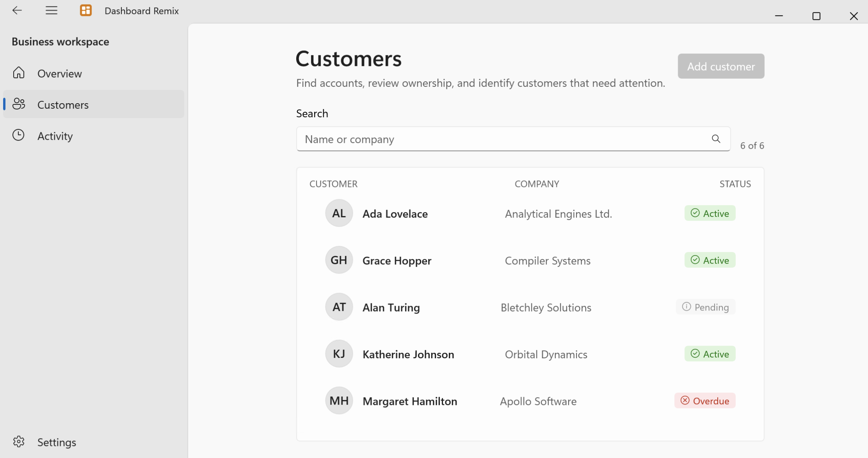The image size is (868, 458).
Task: Click the Activity clock icon
Action: tap(18, 135)
